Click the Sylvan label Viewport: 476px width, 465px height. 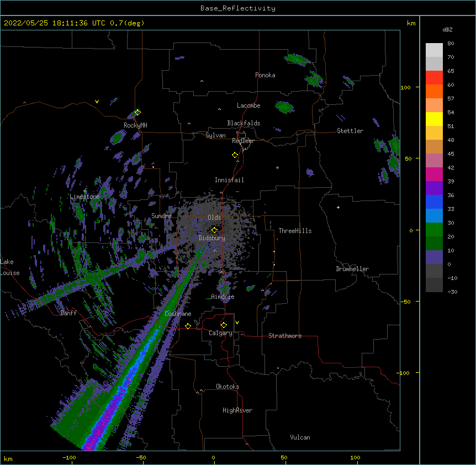pyautogui.click(x=215, y=135)
